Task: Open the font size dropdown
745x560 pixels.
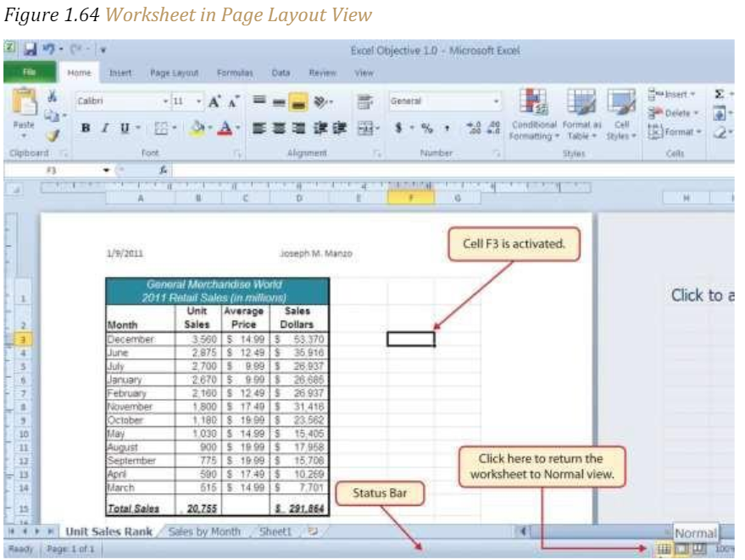Action: [x=198, y=101]
